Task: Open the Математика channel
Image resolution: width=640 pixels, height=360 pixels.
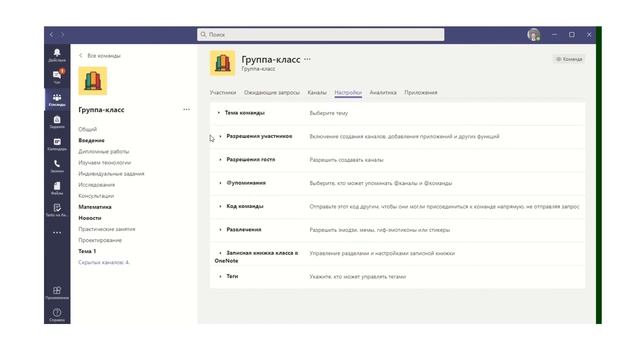Action: 95,207
